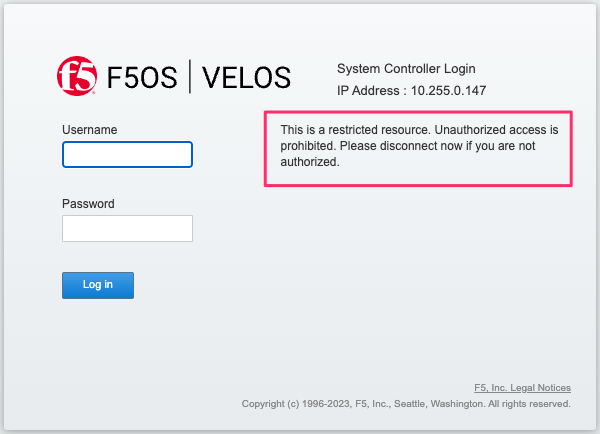Click the restricted resource warning banner

418,149
